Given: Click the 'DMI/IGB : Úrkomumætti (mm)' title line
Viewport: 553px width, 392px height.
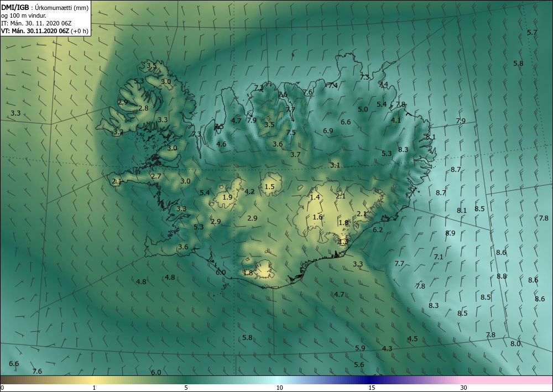Looking at the screenshot, I should (45, 7).
